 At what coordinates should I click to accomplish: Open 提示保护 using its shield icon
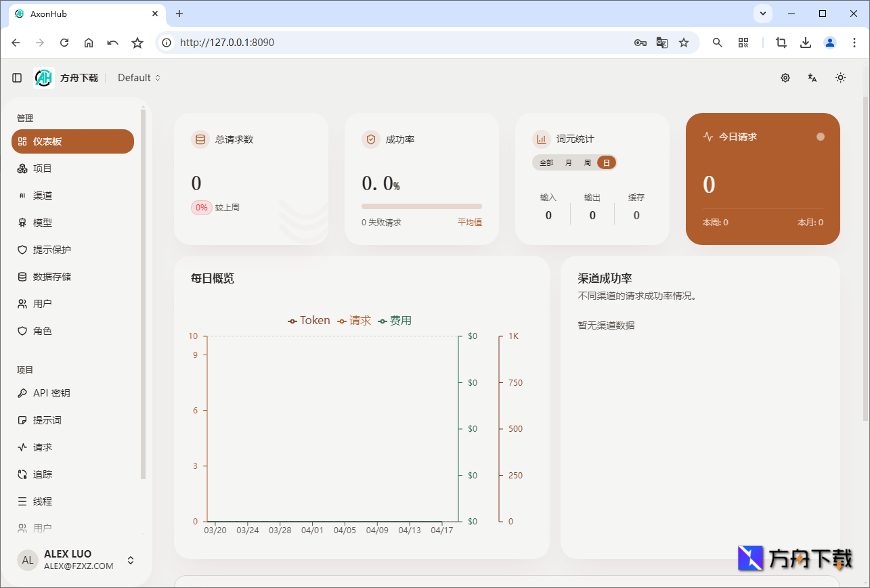click(x=22, y=249)
